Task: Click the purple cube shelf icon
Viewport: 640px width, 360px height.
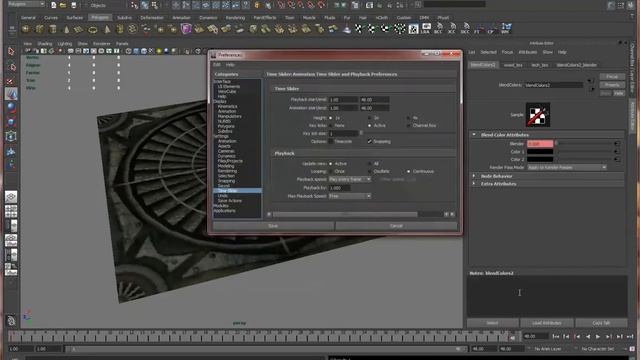Action: (186, 29)
